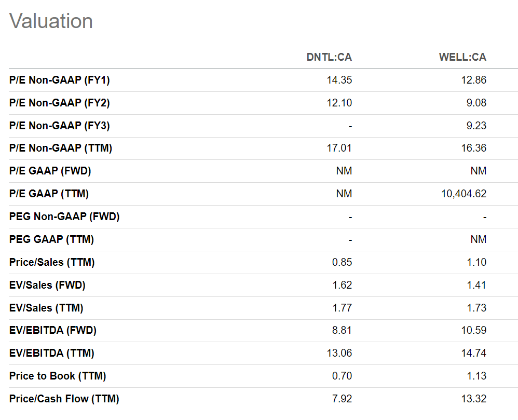Image resolution: width=518 pixels, height=420 pixels.
Task: Click the EV/EBITDA (FWD) label
Action: point(53,331)
